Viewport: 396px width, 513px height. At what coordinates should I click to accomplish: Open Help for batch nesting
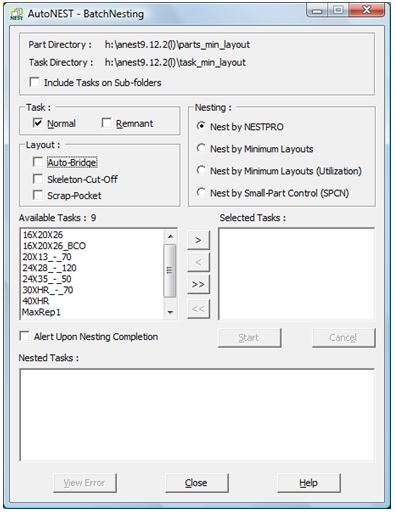(x=309, y=483)
